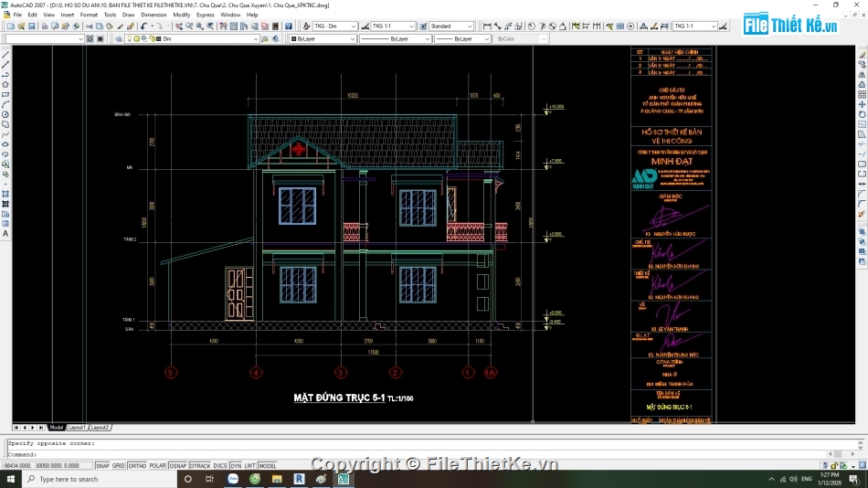Toggle OSNAP in status bar
This screenshot has width=868, height=488.
[177, 466]
